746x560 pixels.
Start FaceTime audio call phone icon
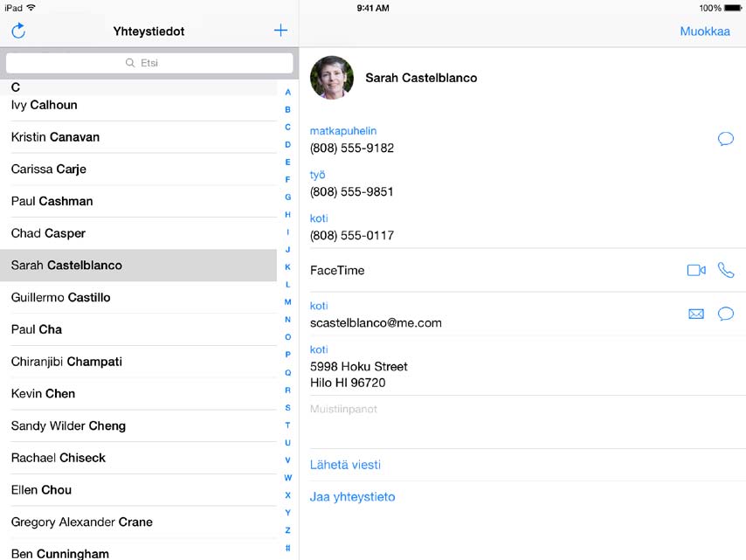pyautogui.click(x=726, y=270)
